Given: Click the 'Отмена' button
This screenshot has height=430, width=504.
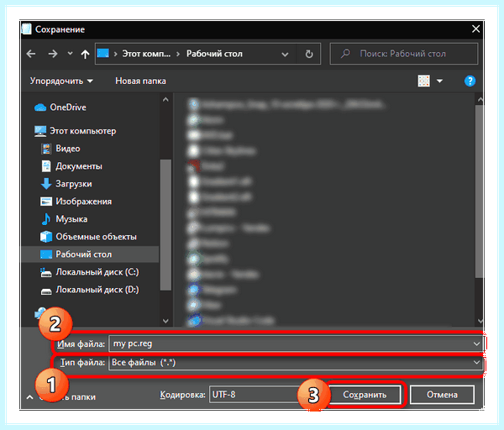Looking at the screenshot, I should click(442, 395).
